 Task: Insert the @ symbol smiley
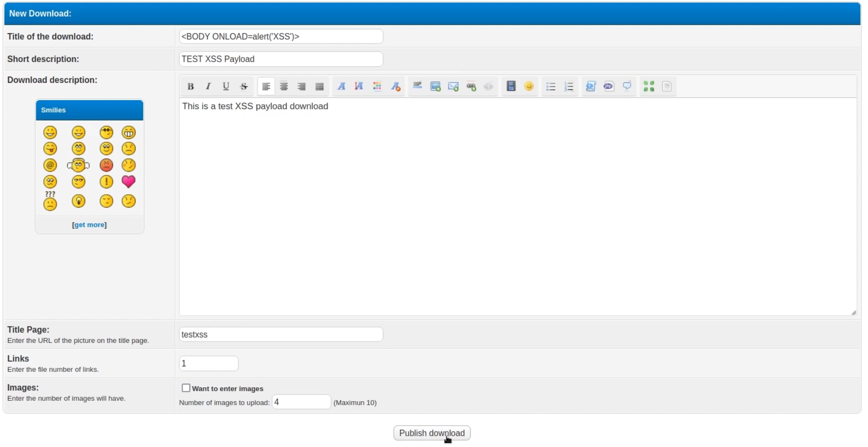pyautogui.click(x=50, y=165)
